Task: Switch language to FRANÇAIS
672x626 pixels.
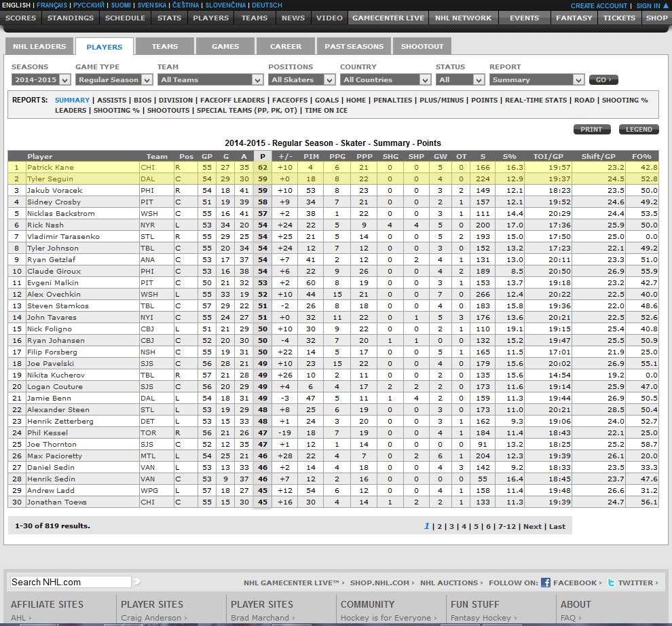Action: [52, 5]
